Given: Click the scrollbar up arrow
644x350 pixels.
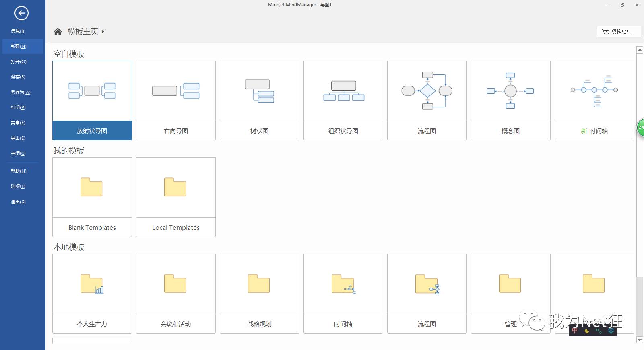Looking at the screenshot, I should click(x=640, y=50).
